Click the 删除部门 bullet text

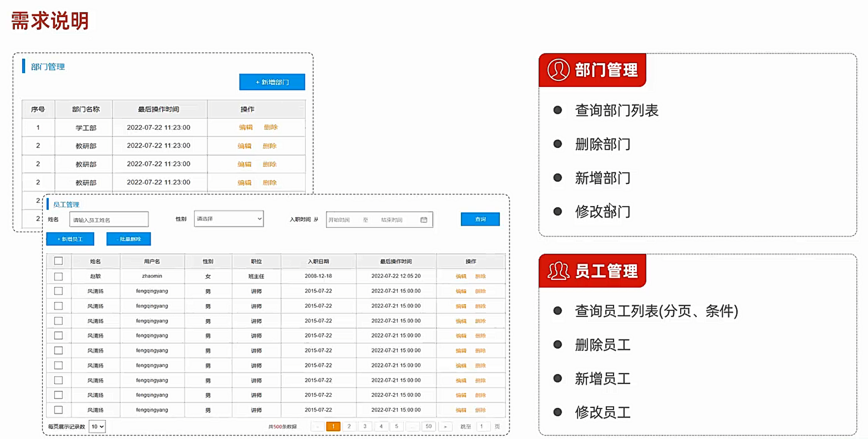click(x=603, y=144)
